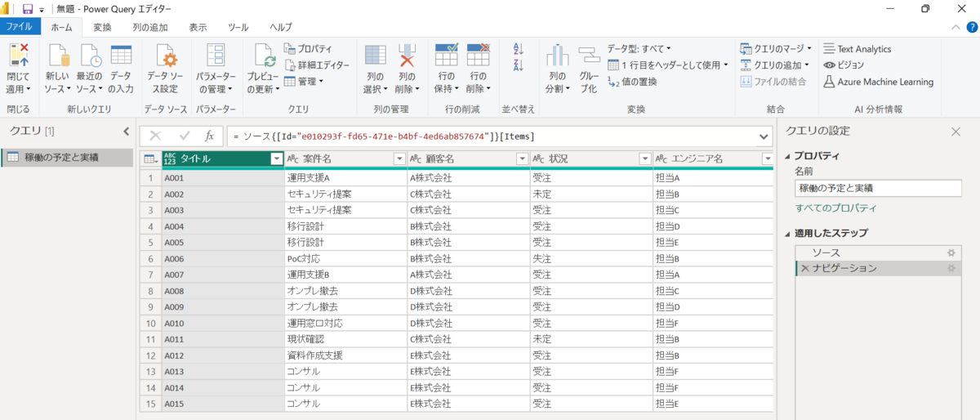Open the すべてのプロパティ link
Image resolution: width=980 pixels, height=420 pixels.
(x=836, y=208)
